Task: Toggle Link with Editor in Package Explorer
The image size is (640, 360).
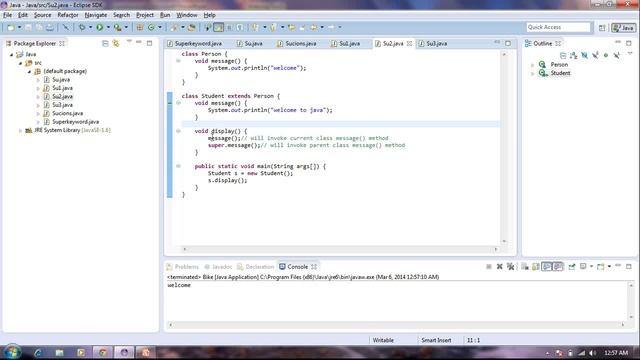Action: click(116, 43)
